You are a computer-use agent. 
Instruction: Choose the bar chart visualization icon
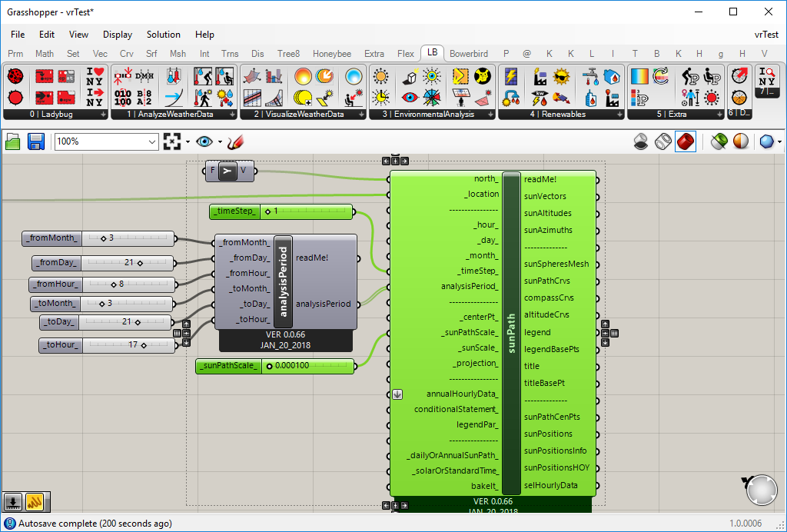coord(274,76)
